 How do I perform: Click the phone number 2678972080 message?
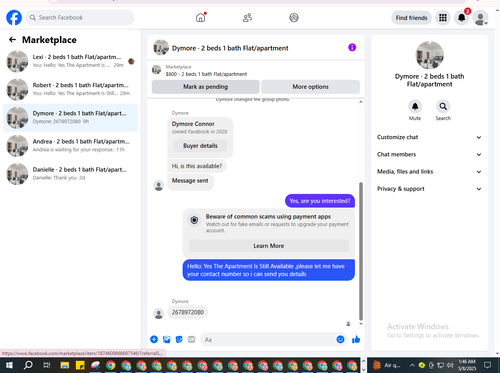click(x=188, y=312)
